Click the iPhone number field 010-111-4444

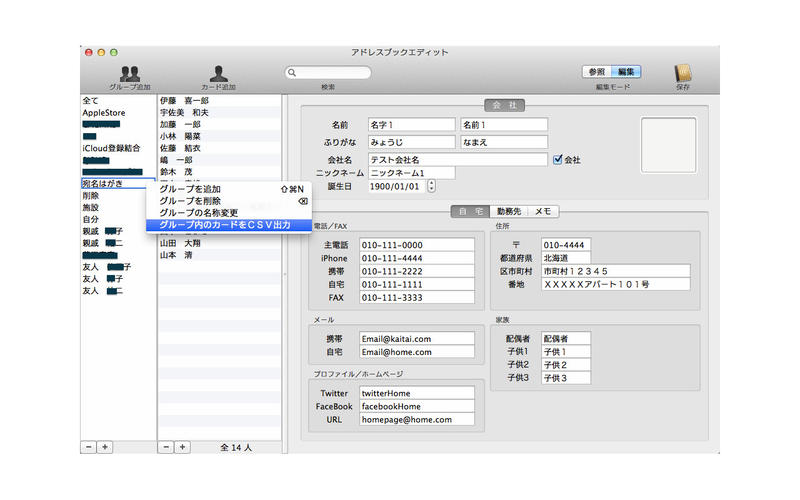coord(417,258)
